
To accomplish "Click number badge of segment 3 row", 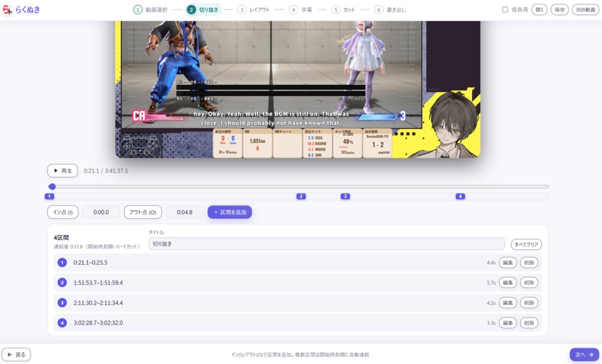I will [x=62, y=303].
